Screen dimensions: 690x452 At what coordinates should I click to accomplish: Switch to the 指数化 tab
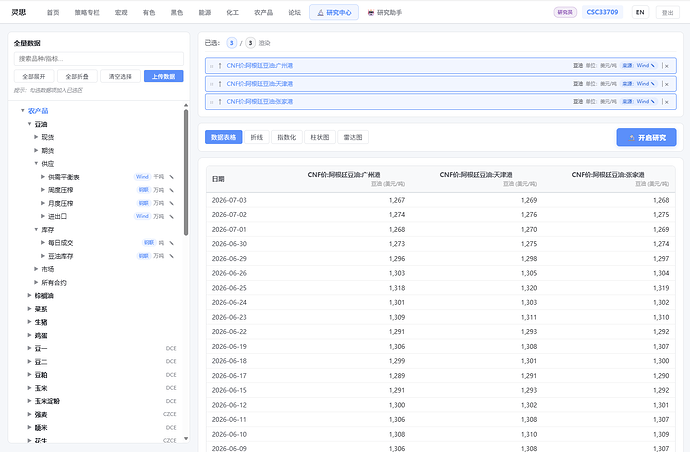pos(286,137)
